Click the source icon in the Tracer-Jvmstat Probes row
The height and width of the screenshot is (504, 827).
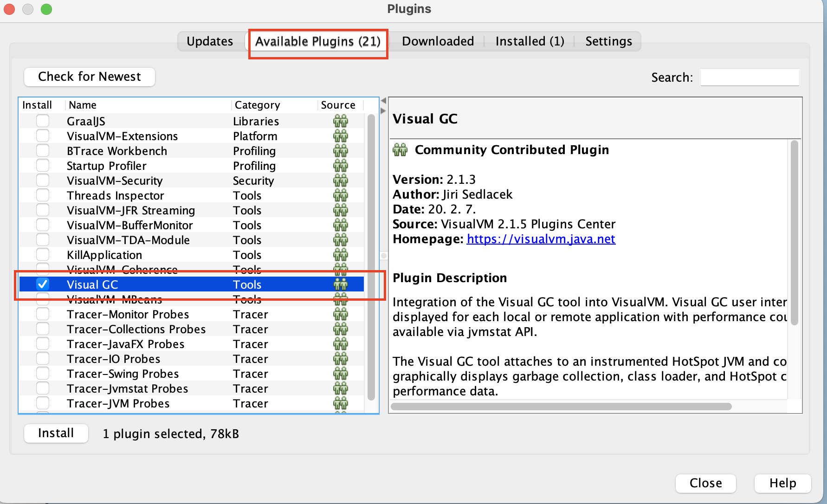(x=340, y=388)
